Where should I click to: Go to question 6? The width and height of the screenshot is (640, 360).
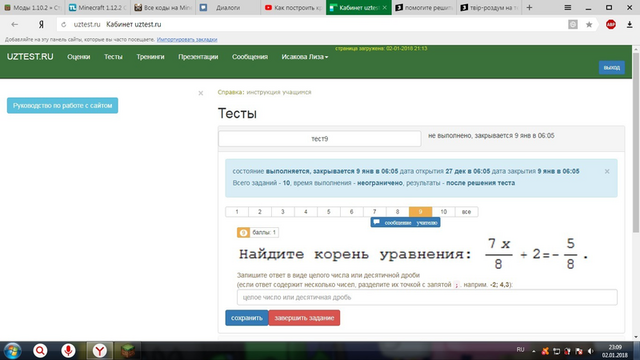point(351,212)
